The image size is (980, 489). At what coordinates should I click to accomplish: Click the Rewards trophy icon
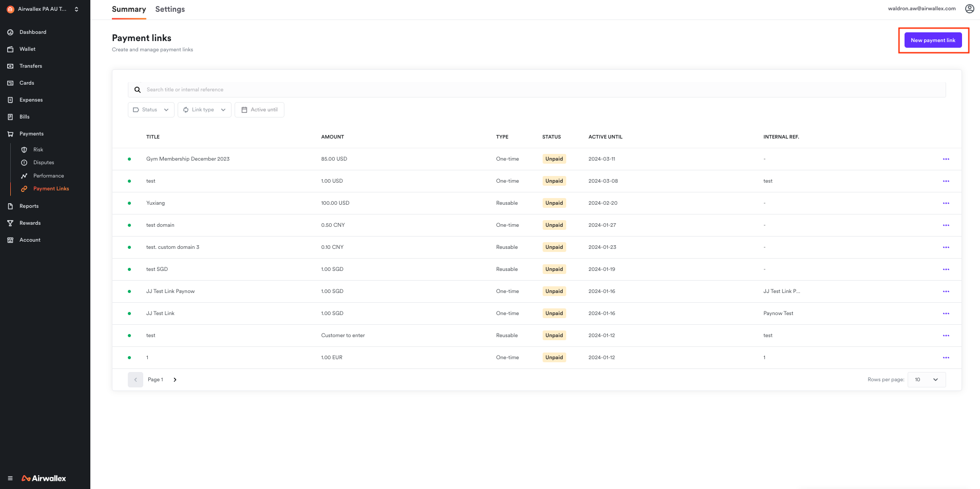click(10, 223)
